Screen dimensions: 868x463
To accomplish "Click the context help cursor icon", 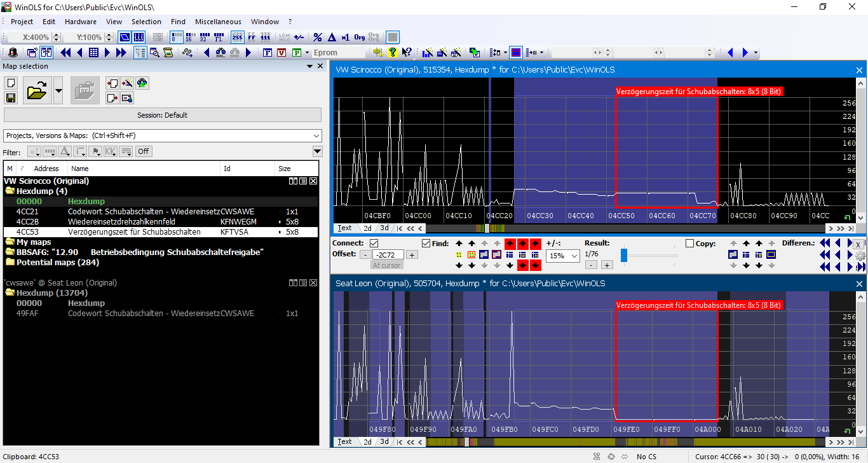I will (x=407, y=52).
